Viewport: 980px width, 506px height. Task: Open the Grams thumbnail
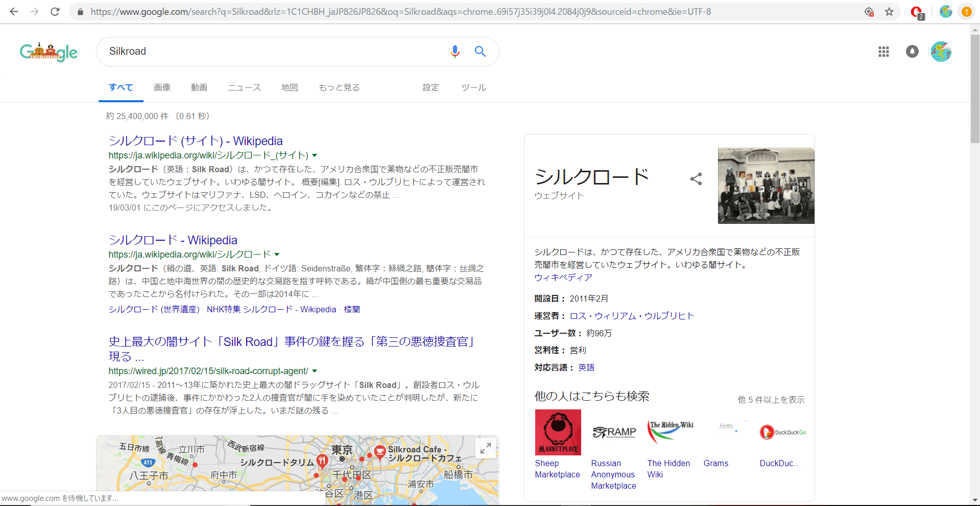(x=727, y=432)
